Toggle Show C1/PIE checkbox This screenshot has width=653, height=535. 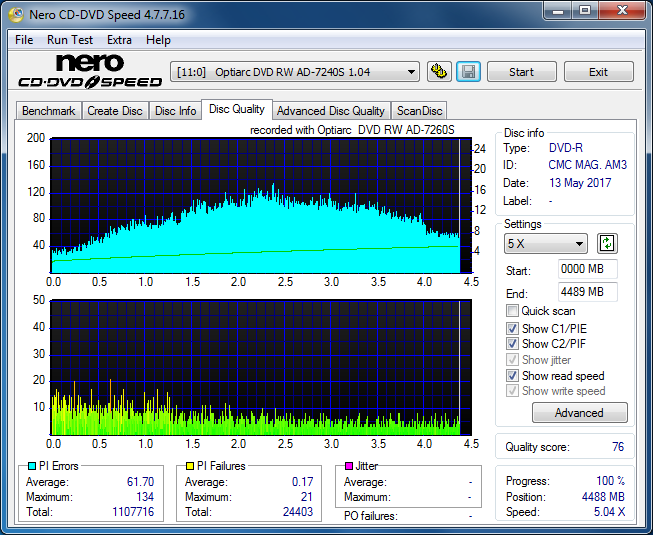[x=512, y=328]
